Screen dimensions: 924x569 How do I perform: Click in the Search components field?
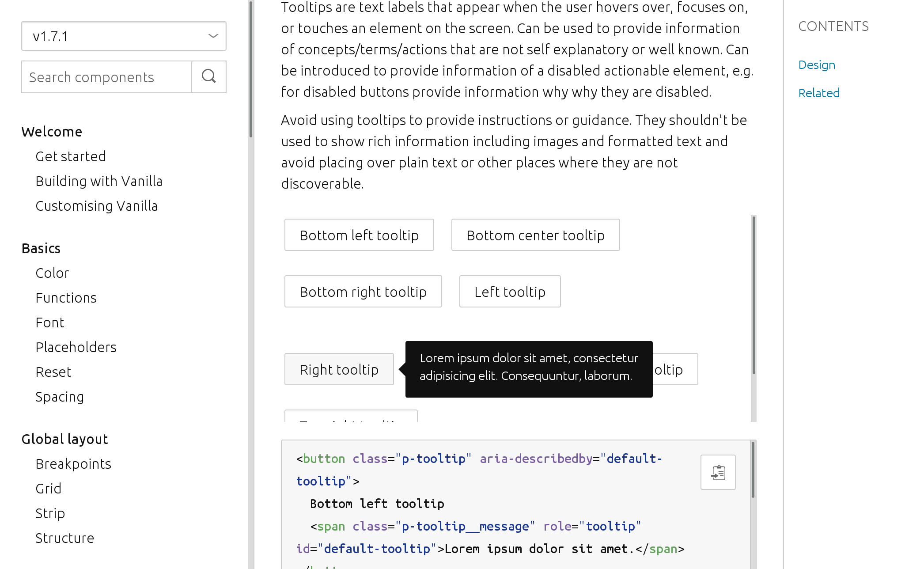point(106,77)
